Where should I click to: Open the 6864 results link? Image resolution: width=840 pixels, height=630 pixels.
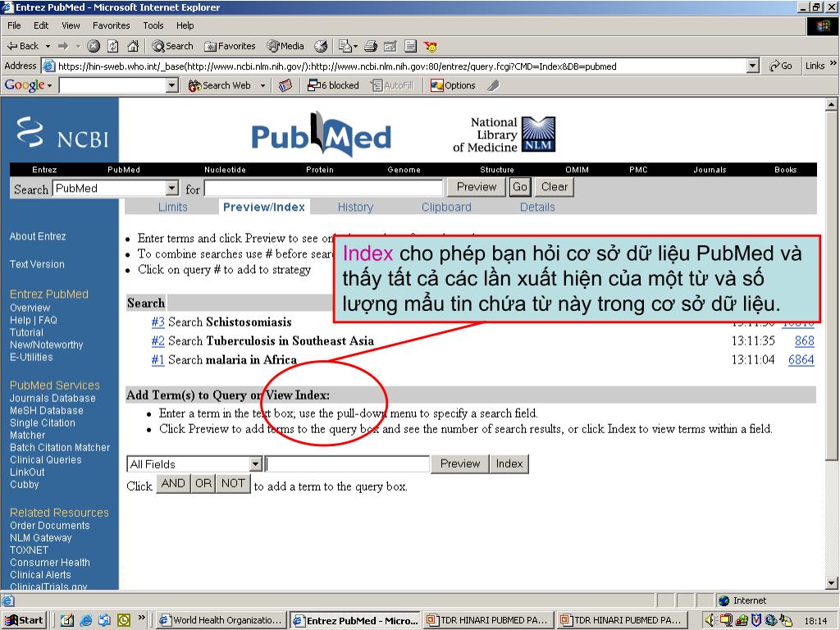(x=801, y=360)
